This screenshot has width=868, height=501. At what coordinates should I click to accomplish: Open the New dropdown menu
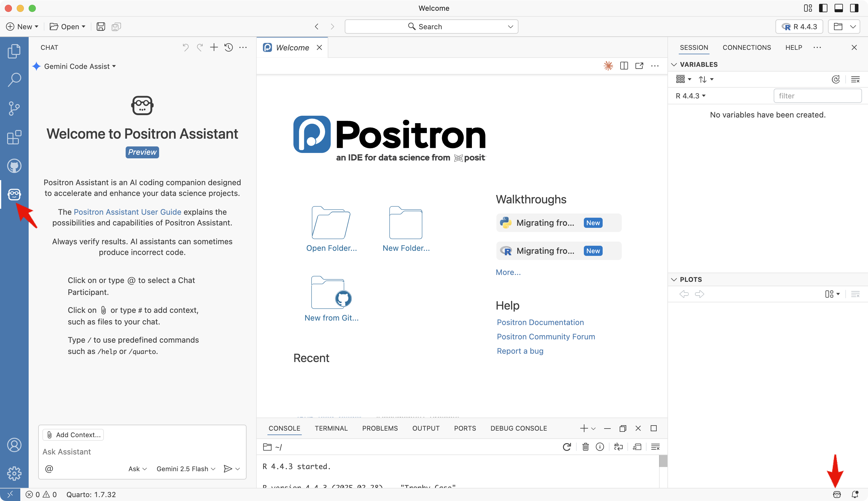(22, 27)
